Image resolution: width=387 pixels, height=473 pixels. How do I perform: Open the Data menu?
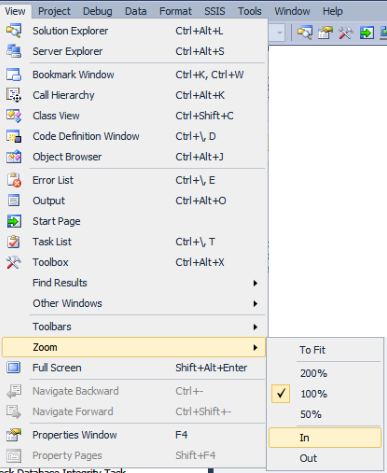(x=135, y=11)
